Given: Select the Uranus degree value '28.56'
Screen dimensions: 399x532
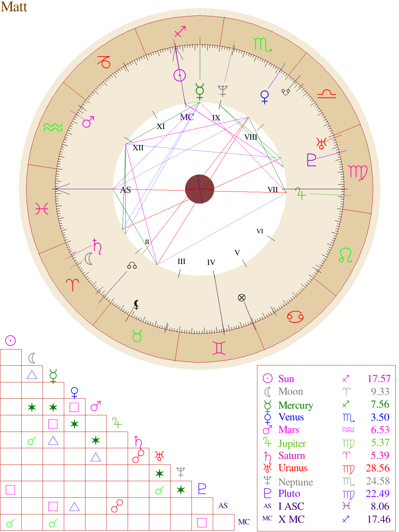Looking at the screenshot, I should [378, 468].
